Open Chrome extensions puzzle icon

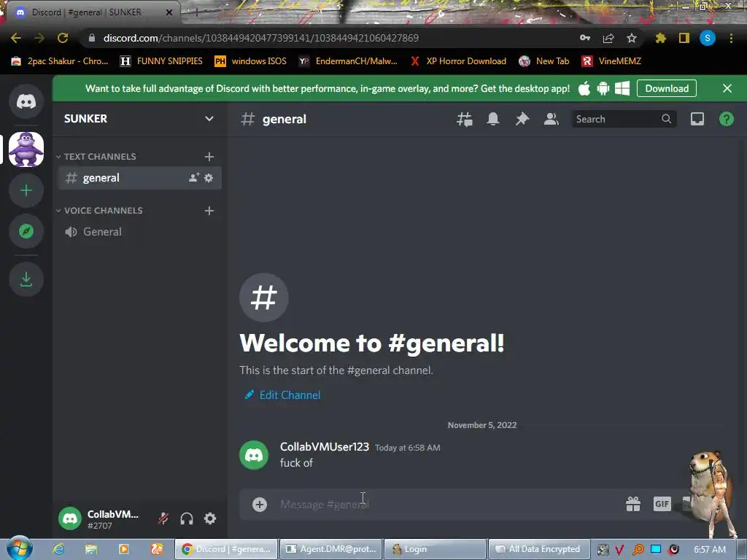[660, 38]
